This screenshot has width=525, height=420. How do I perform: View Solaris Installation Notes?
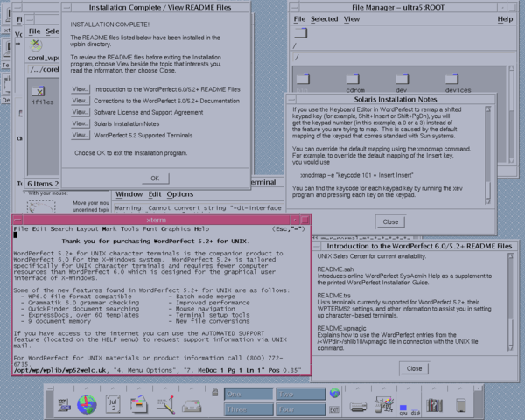click(x=80, y=123)
